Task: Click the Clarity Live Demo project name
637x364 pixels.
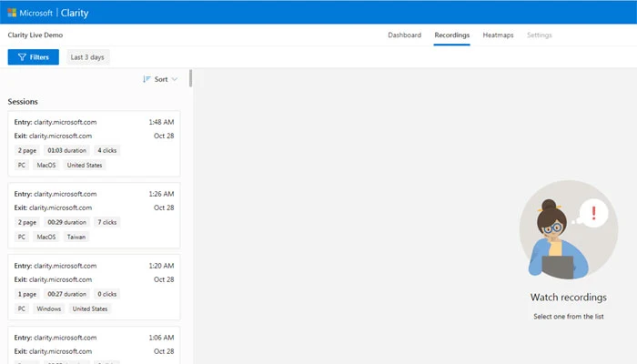Action: click(x=35, y=35)
